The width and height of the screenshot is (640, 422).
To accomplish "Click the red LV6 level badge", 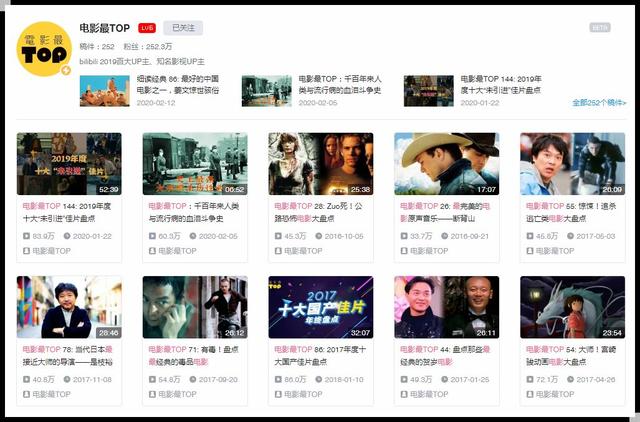I will coord(147,28).
